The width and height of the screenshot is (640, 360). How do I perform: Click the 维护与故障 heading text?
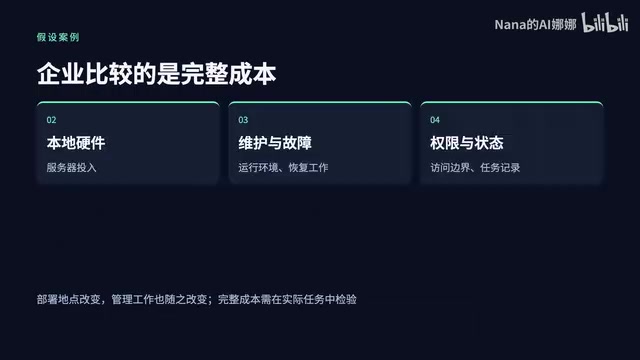point(275,143)
